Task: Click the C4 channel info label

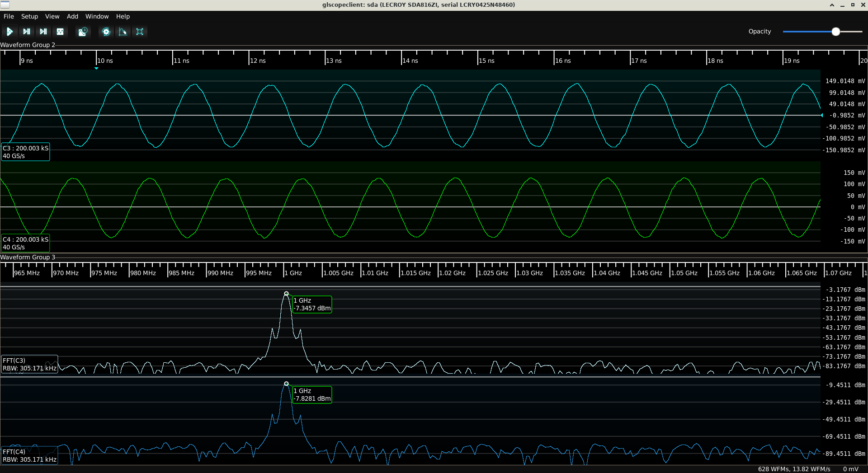Action: 25,243
